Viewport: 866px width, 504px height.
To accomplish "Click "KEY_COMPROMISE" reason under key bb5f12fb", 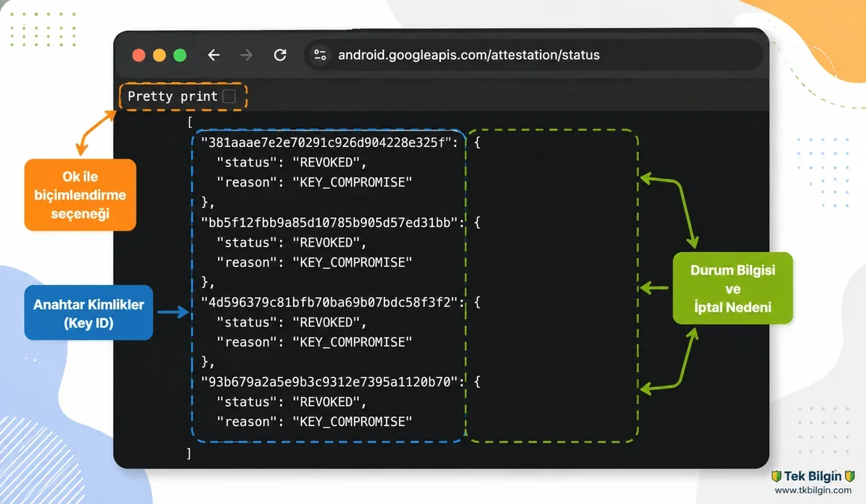I will point(352,262).
